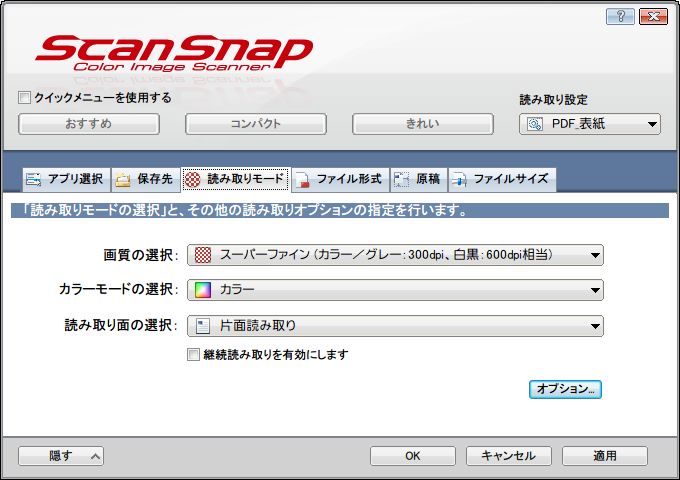The image size is (680, 480).
Task: Click the コンパクト preset button
Action: pos(256,124)
